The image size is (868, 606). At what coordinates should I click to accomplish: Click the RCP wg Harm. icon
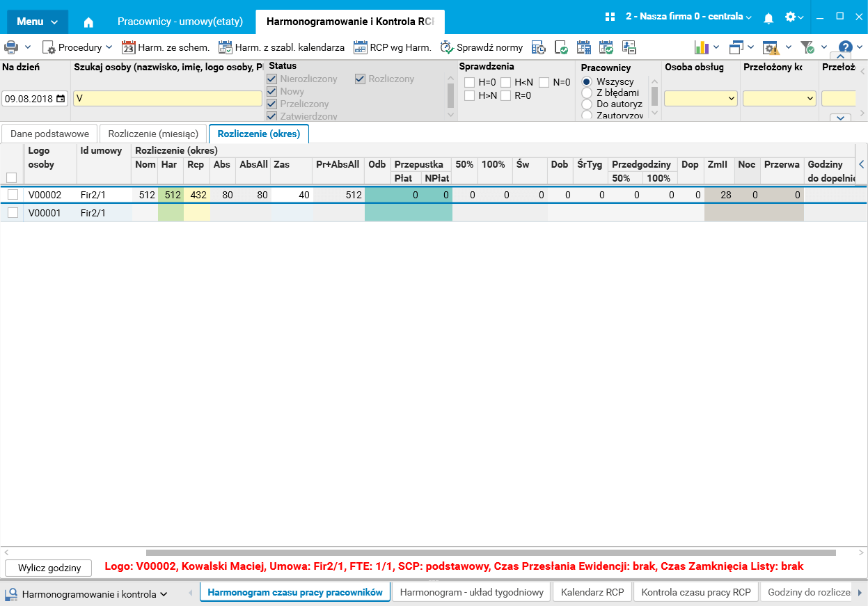click(x=360, y=47)
